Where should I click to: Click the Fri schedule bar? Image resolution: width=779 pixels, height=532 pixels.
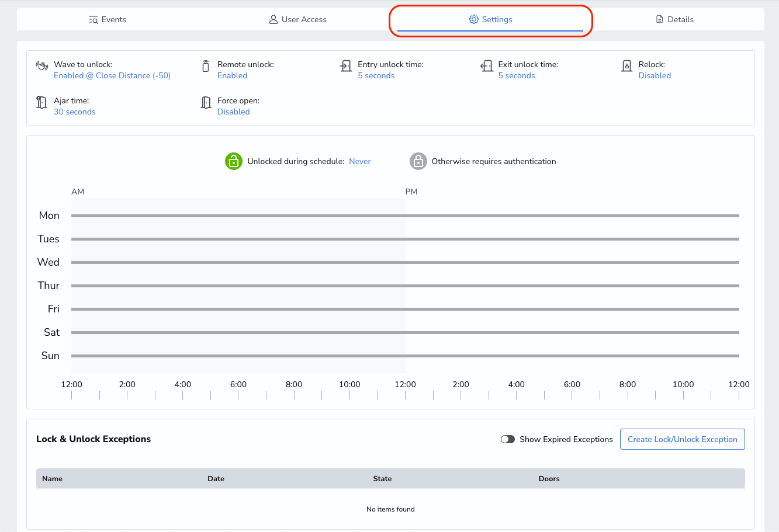[x=405, y=309]
